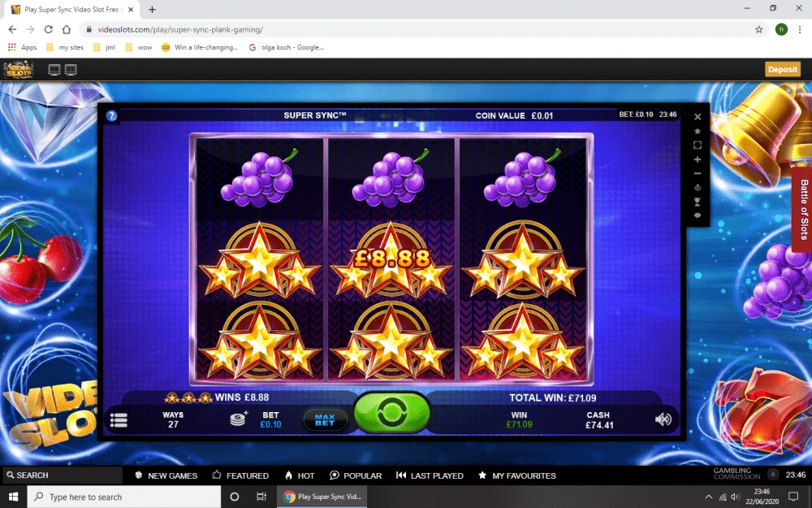Toggle fullscreen mode for the game
This screenshot has height=508, width=812.
[x=698, y=145]
